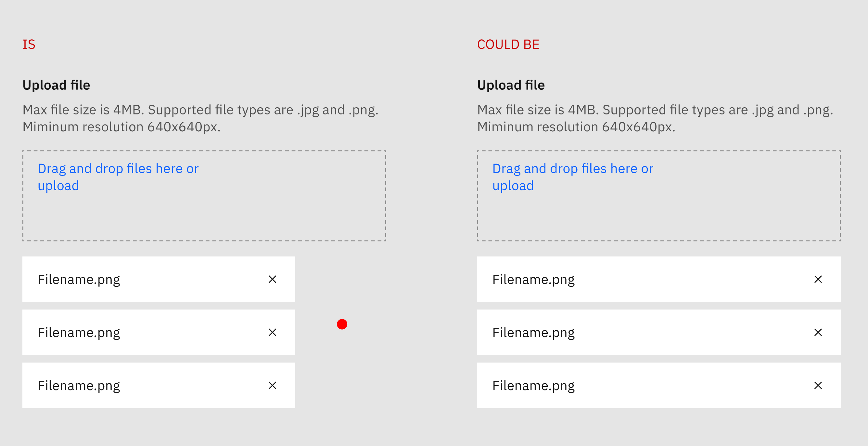Select the red COULD BE label
The image size is (868, 446).
point(508,44)
